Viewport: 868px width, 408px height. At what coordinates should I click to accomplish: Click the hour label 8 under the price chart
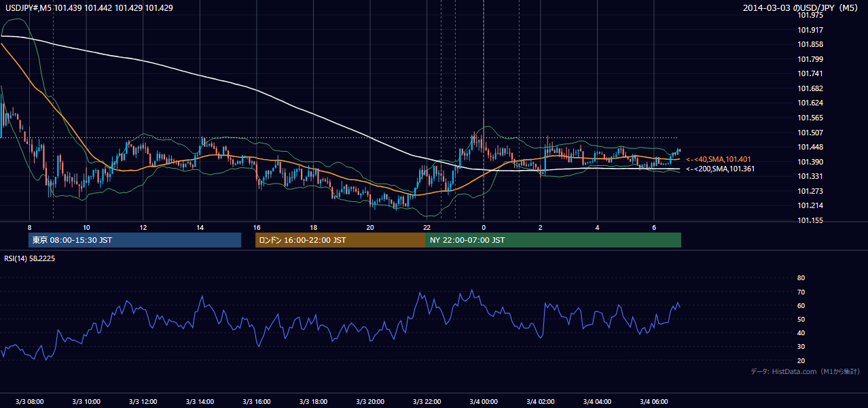coord(29,227)
